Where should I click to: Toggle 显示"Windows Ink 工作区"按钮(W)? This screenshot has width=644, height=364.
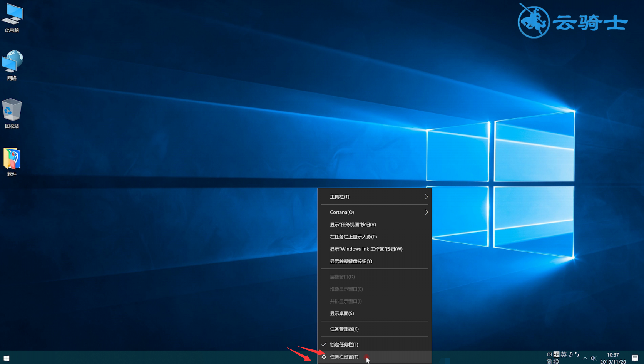(x=374, y=249)
